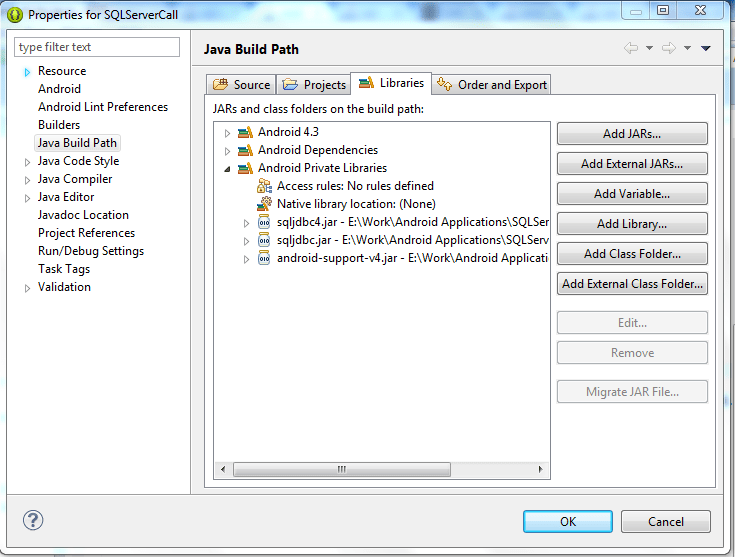
Task: Open the view menu dropdown triangle
Action: [705, 48]
